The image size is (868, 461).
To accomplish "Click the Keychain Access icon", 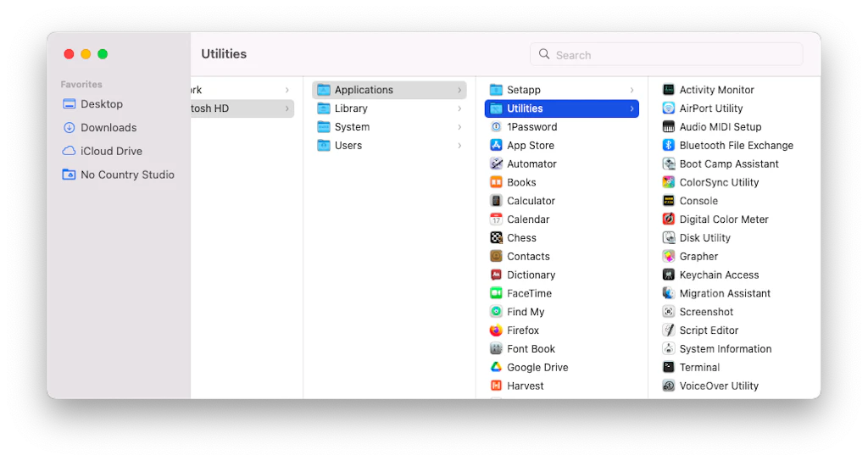I will point(668,275).
